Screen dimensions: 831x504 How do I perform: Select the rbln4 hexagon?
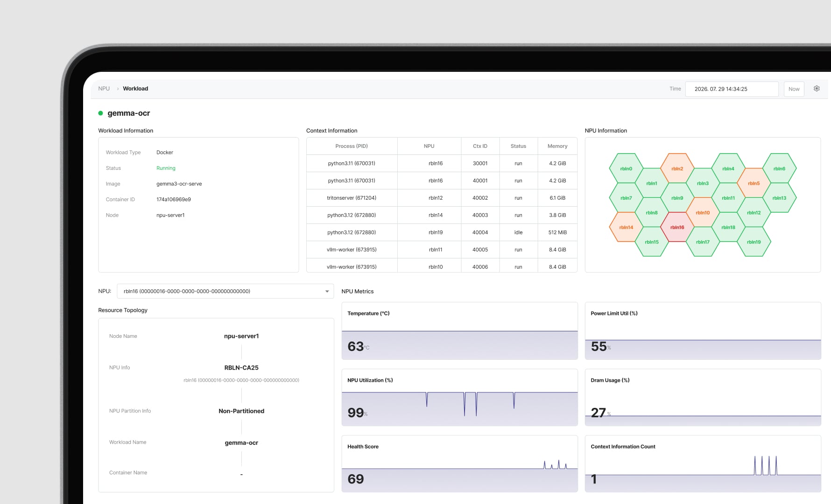pyautogui.click(x=728, y=168)
